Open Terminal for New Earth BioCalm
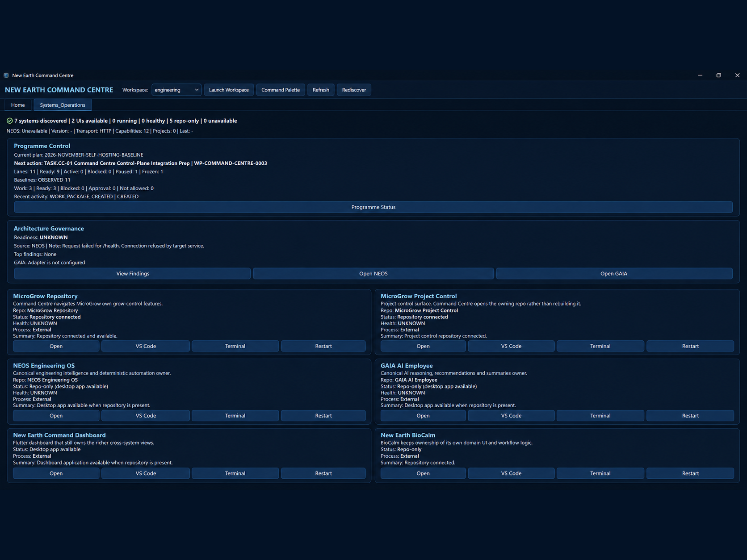 pyautogui.click(x=600, y=473)
